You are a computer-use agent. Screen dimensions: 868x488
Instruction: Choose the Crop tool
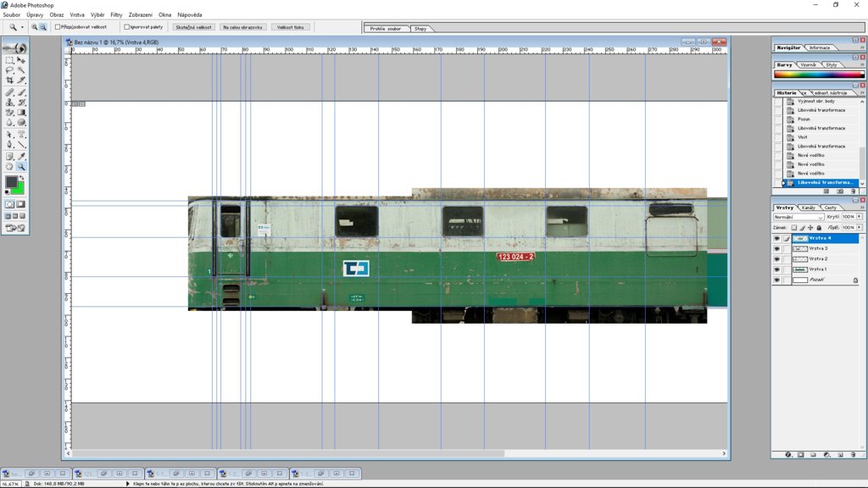point(9,80)
